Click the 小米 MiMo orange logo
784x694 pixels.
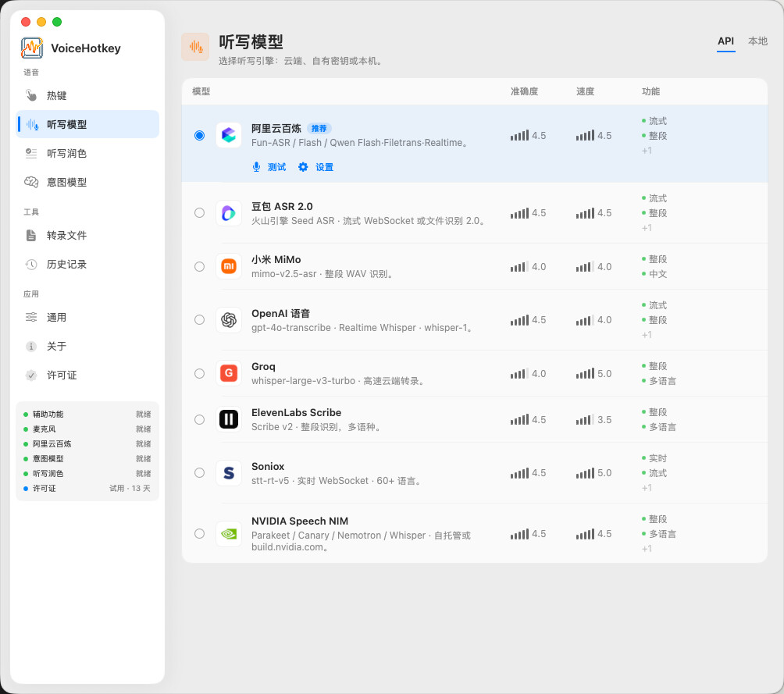click(229, 266)
